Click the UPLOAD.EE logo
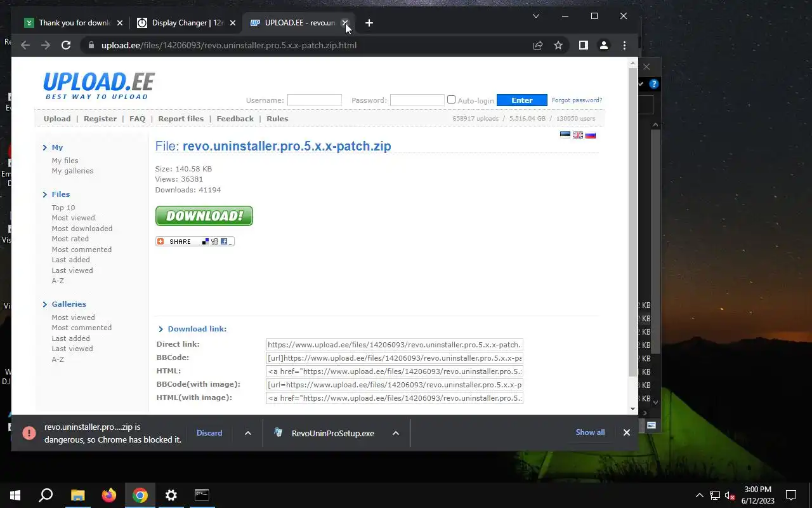The height and width of the screenshot is (508, 812). [x=98, y=86]
